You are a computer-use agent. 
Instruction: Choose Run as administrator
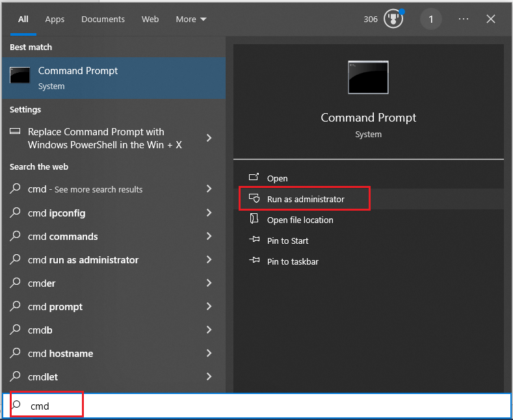[x=306, y=199]
